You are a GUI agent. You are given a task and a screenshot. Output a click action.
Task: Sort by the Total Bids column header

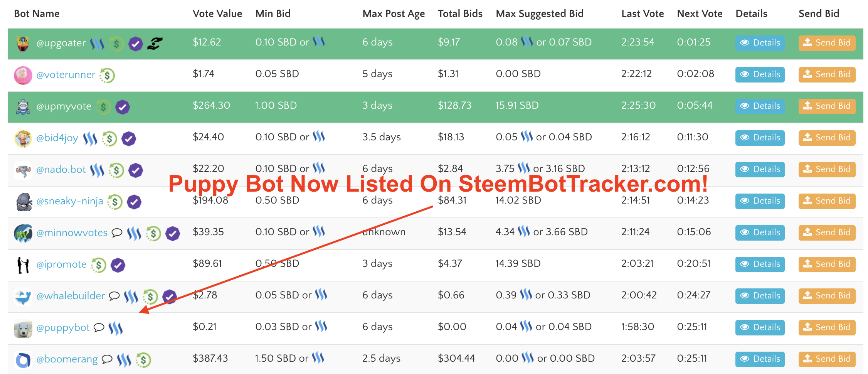coord(460,13)
